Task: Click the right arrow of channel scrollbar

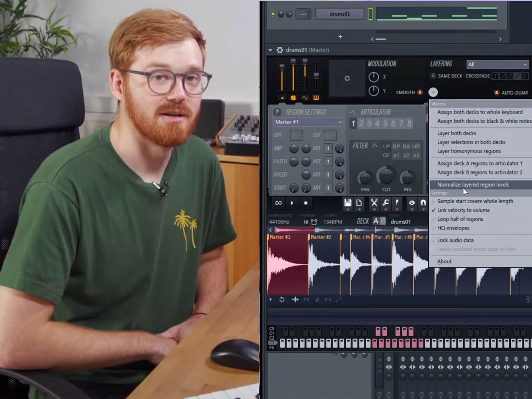Action: (x=500, y=39)
